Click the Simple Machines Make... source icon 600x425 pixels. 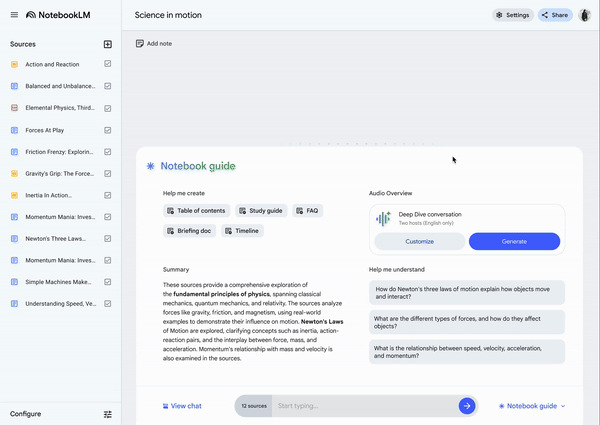point(14,282)
